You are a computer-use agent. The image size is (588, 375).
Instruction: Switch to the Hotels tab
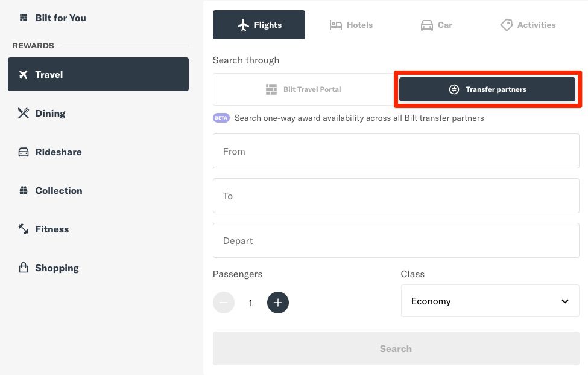351,25
